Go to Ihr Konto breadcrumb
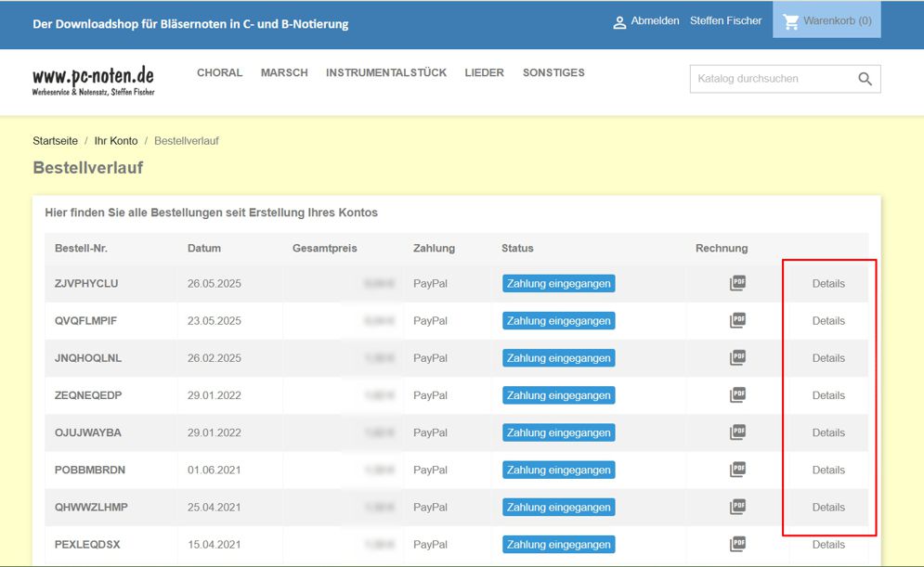924x567 pixels. 116,141
